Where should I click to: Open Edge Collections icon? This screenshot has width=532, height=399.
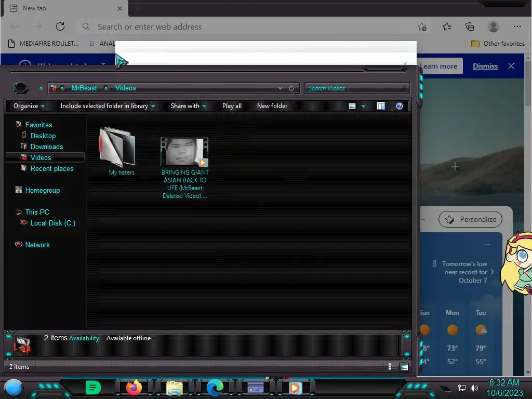[x=470, y=26]
